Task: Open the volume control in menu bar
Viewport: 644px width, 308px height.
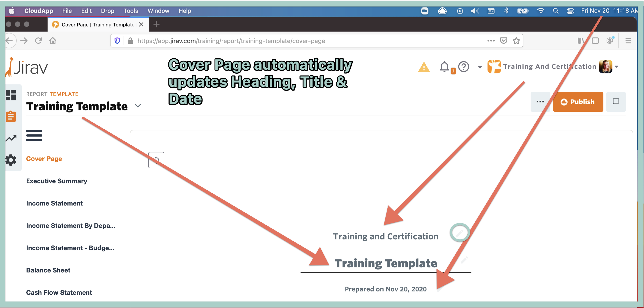Action: (x=475, y=11)
